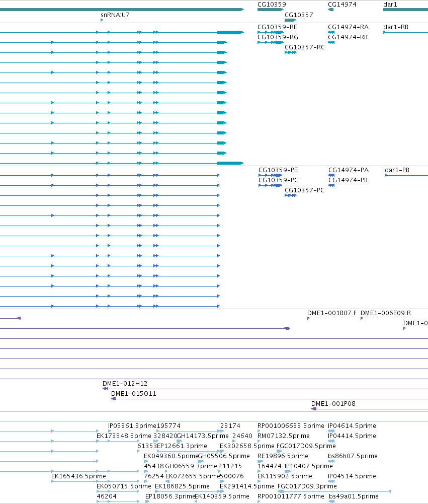
Task: Click the CG10359-PG protein label
Action: (x=279, y=180)
